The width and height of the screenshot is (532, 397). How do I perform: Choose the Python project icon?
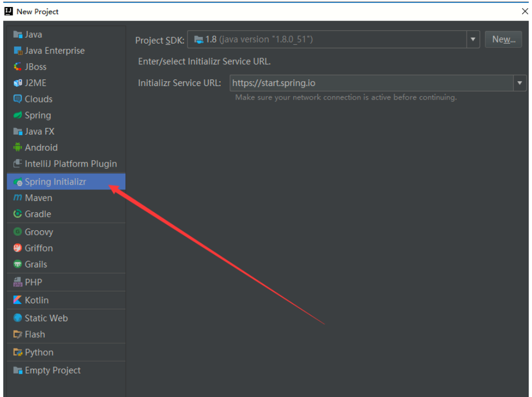pyautogui.click(x=17, y=352)
